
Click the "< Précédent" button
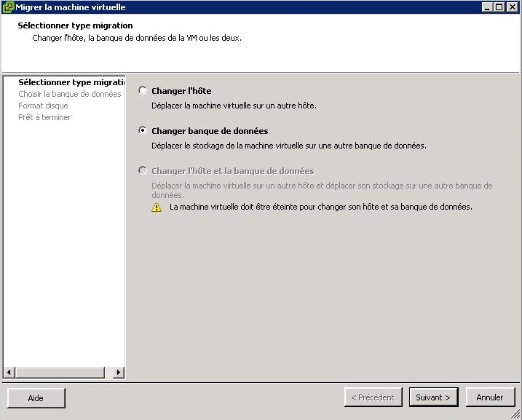[373, 397]
